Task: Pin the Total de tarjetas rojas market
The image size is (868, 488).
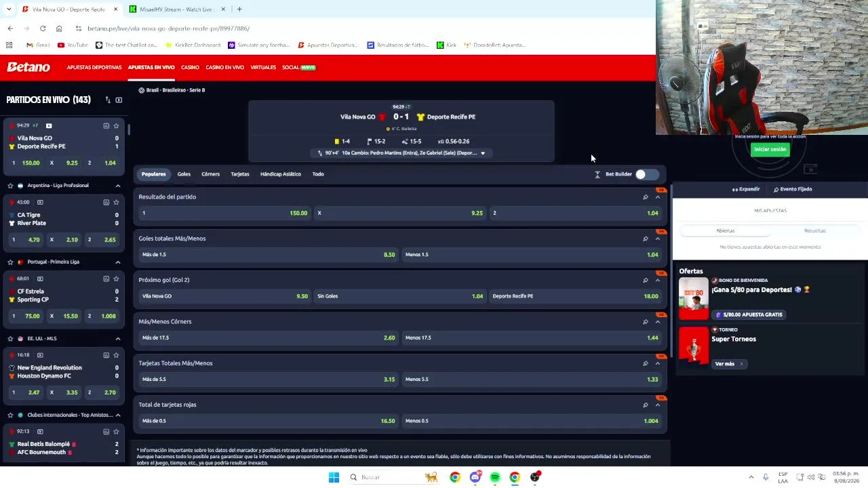Action: coord(646,405)
